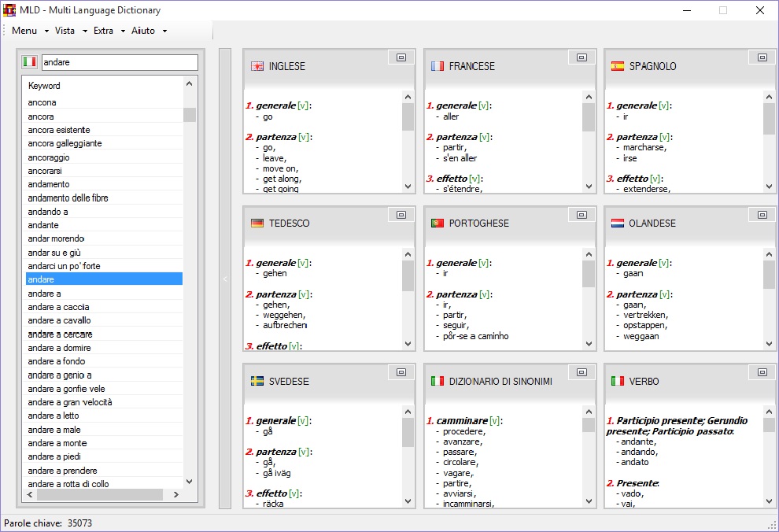
Task: Click the Portuguese flag in PORTOGHESE panel
Action: pyautogui.click(x=437, y=224)
